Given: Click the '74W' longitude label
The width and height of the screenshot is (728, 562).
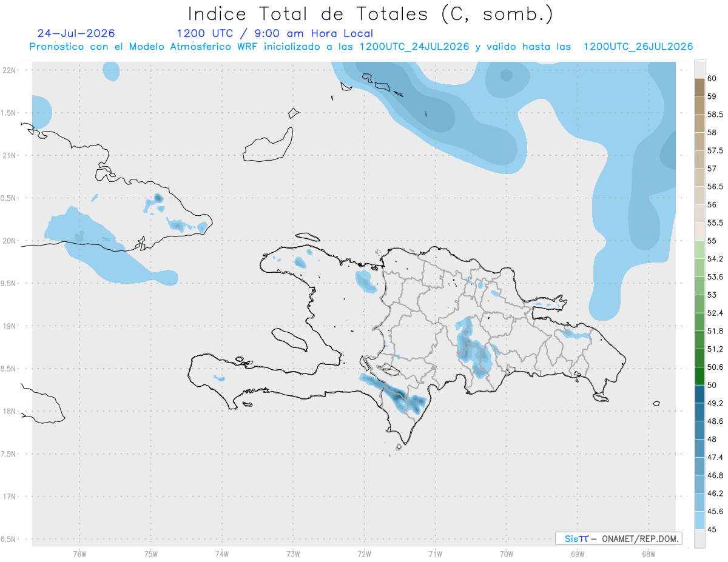Looking at the screenshot, I should (x=222, y=554).
